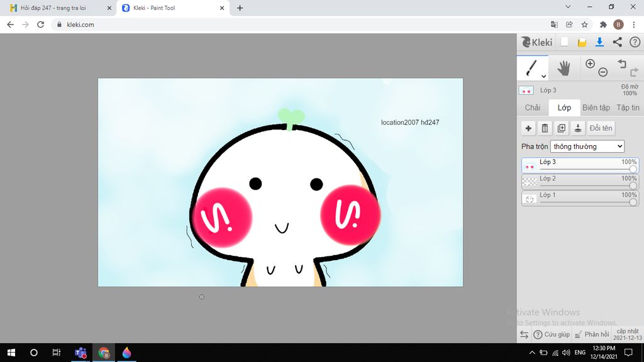Select the brush tool in Kleki
Viewport: 644px width, 362px height.
coord(532,68)
